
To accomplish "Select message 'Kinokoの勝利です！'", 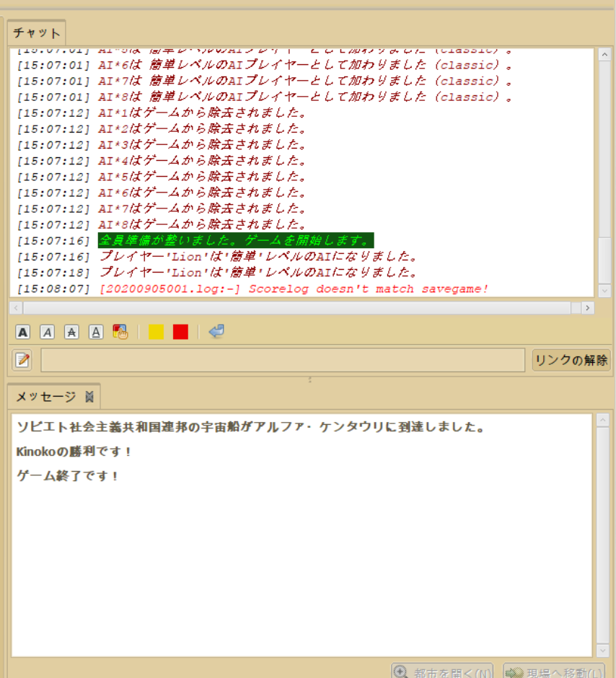I will coord(74,452).
